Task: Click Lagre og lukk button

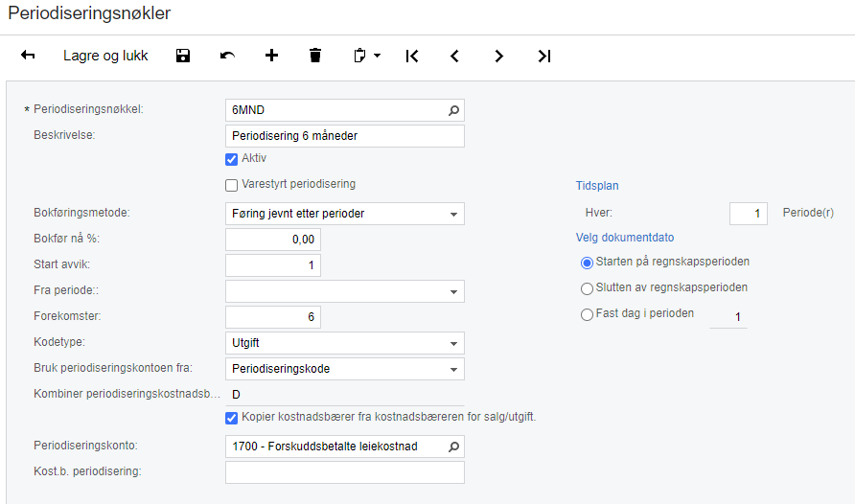Action: click(105, 56)
